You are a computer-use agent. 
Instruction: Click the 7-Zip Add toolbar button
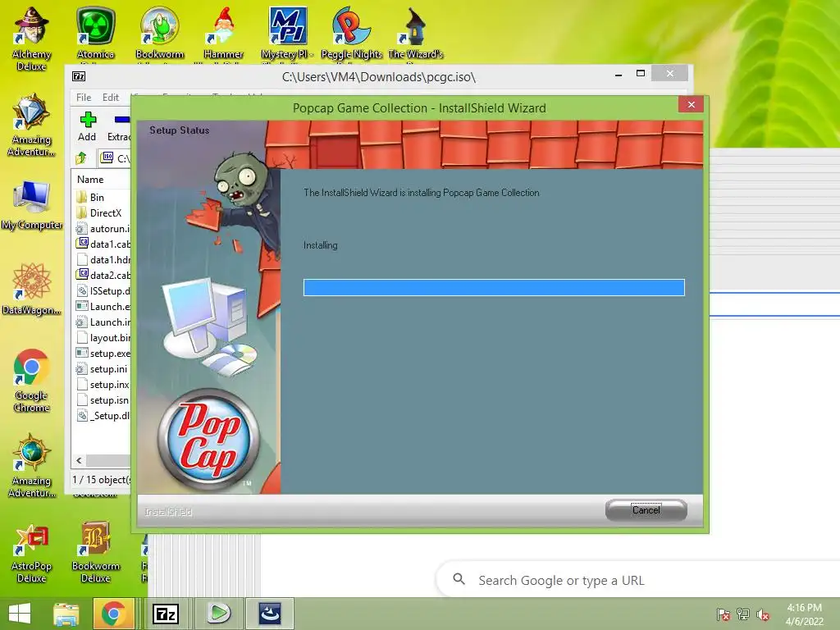(x=87, y=126)
